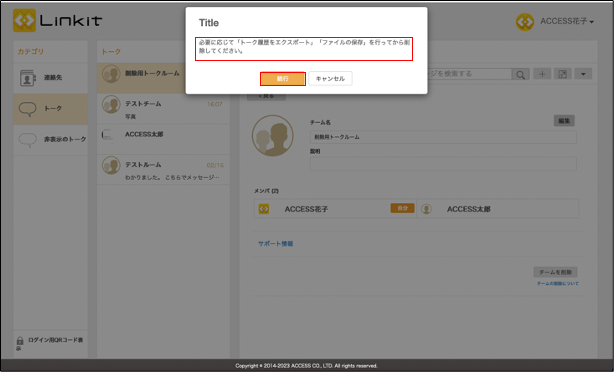
Task: Click the Linkit logo icon
Action: click(x=24, y=20)
